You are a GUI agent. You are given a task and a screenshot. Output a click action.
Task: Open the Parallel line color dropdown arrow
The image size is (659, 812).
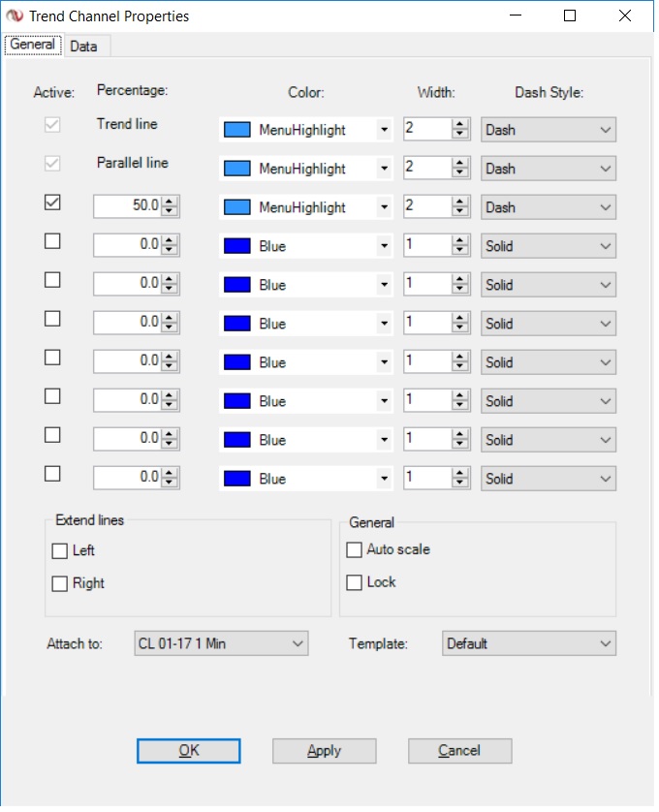384,169
